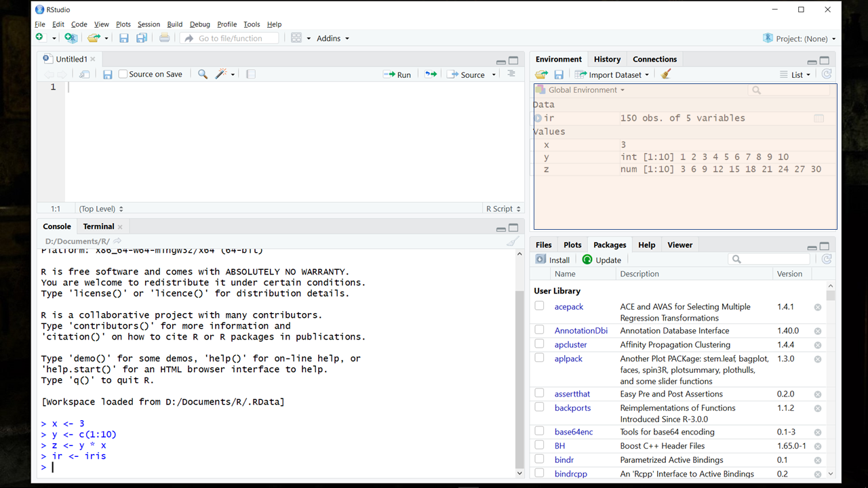Open the File menu
The image size is (868, 488).
(40, 24)
